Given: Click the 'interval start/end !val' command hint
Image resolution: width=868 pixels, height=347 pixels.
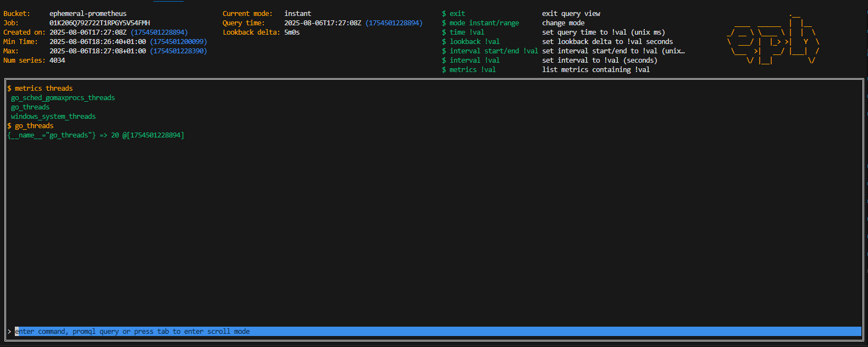Looking at the screenshot, I should pos(490,51).
